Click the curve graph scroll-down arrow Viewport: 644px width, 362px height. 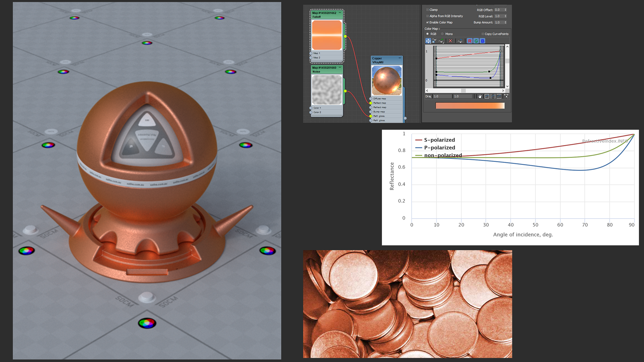coord(507,86)
